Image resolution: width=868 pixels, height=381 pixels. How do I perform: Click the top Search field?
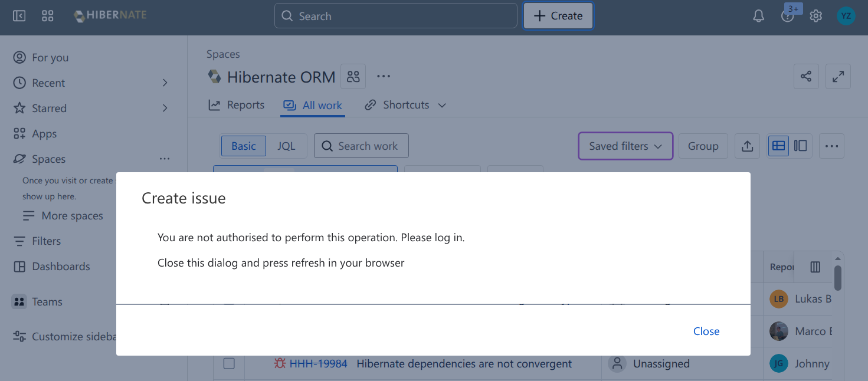396,16
